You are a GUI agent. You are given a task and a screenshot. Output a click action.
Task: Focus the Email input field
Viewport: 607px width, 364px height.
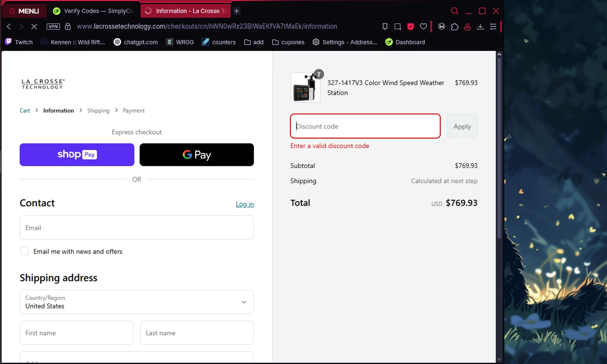point(137,227)
